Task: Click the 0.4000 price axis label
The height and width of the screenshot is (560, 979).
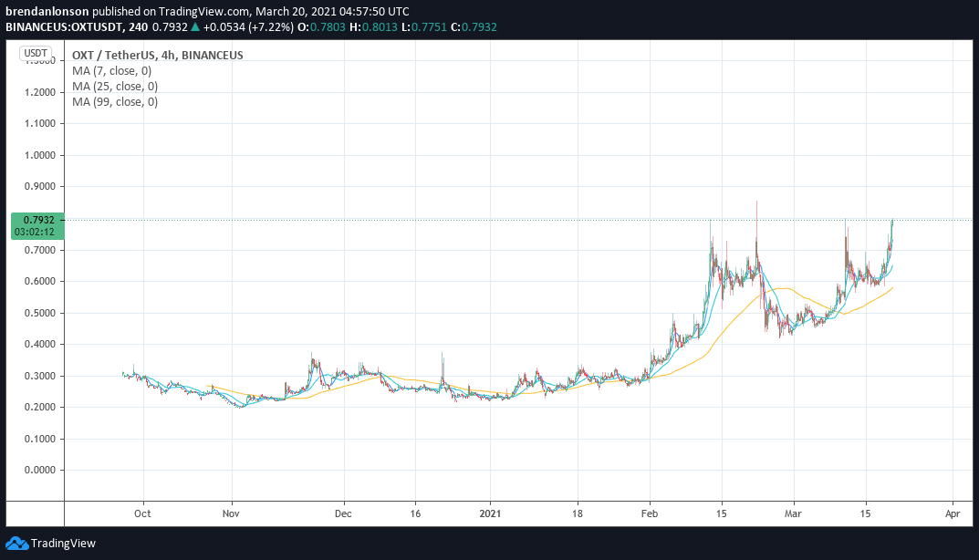Action: click(x=40, y=345)
